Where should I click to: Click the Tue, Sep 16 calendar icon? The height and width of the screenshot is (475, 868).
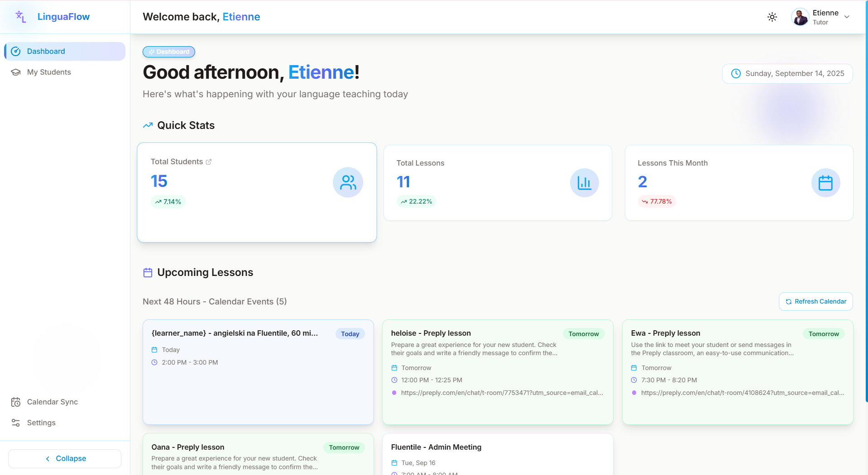pos(394,463)
